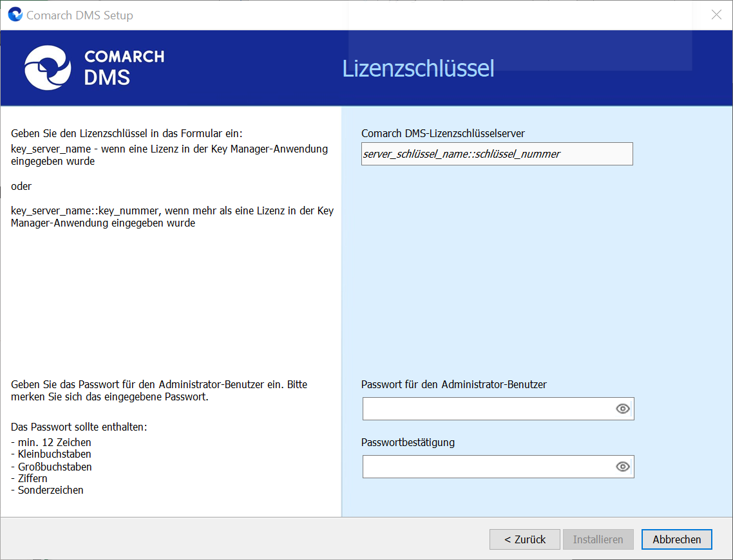Click the Lizenzschlüssel heading
733x560 pixels.
coord(418,68)
